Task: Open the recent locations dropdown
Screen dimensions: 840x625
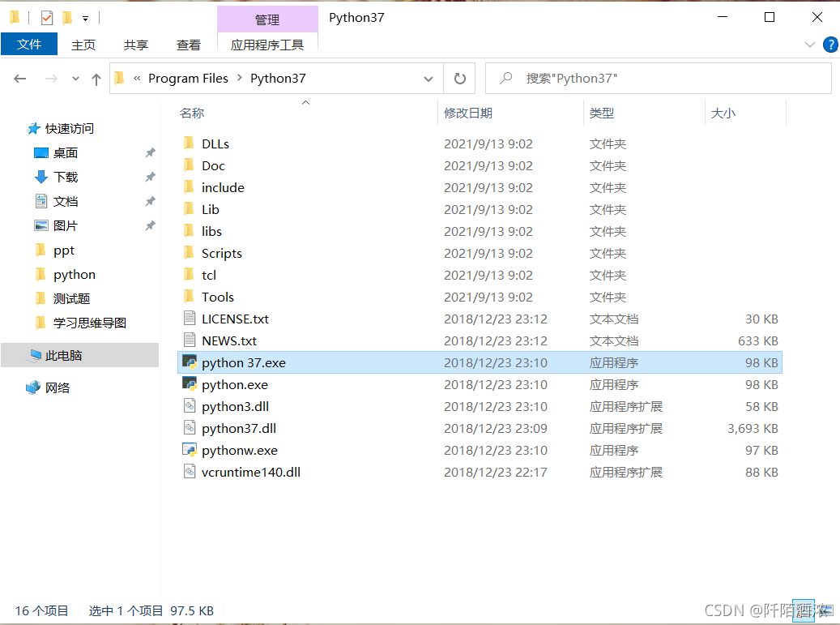Action: click(75, 79)
